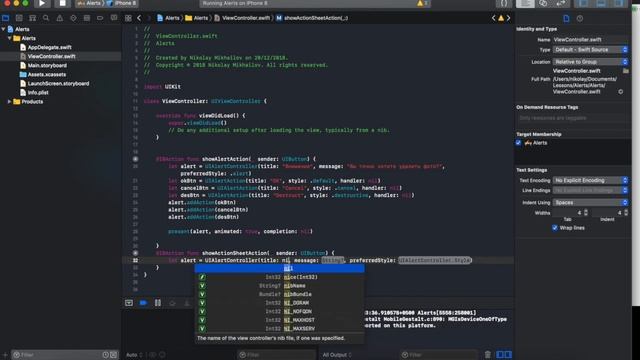Image resolution: width=640 pixels, height=360 pixels.
Task: Open the Debug navigator icon
Action: (x=87, y=18)
